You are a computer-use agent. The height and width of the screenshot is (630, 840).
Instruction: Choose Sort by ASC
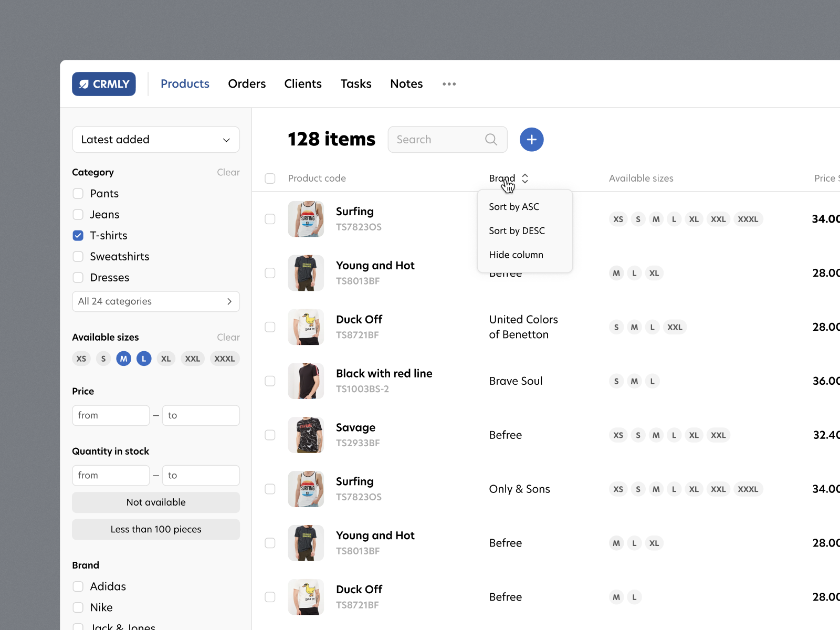[x=514, y=207]
